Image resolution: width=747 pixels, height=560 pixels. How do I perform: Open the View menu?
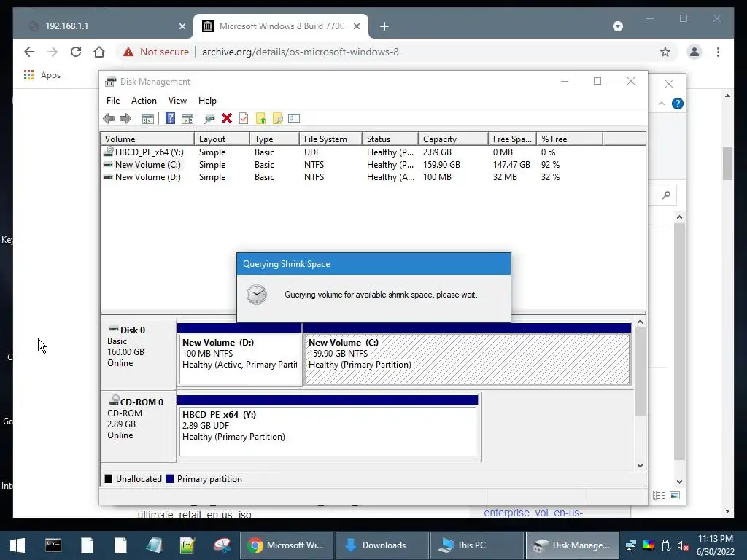pos(177,101)
